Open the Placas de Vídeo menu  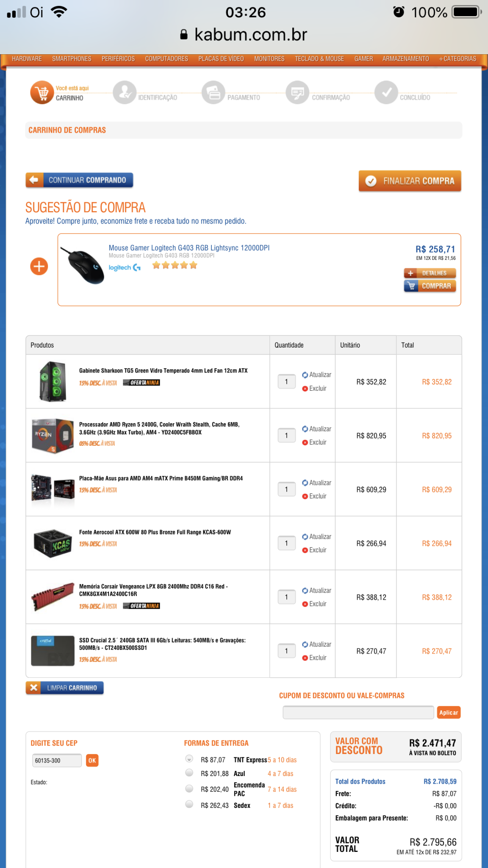[221, 59]
